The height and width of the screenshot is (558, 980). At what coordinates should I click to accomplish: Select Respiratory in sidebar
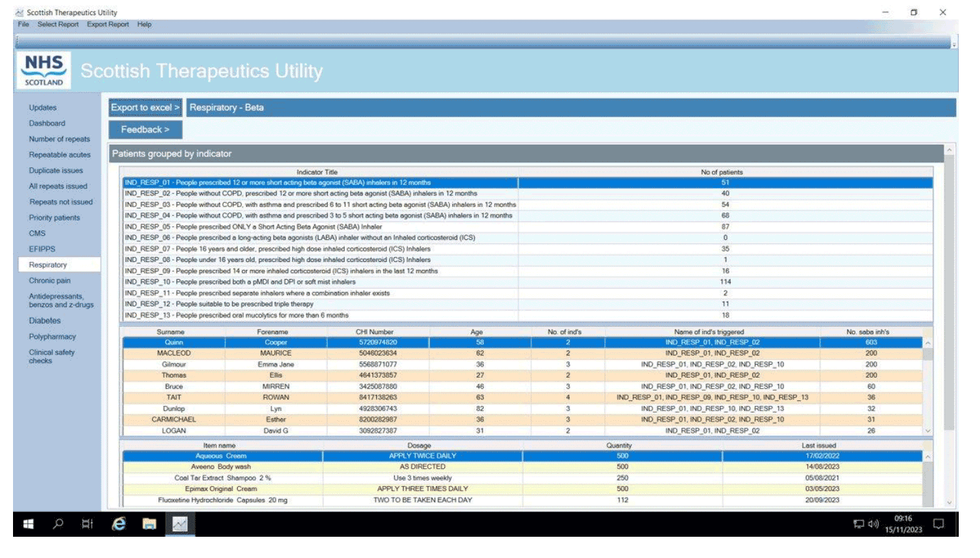[60, 265]
